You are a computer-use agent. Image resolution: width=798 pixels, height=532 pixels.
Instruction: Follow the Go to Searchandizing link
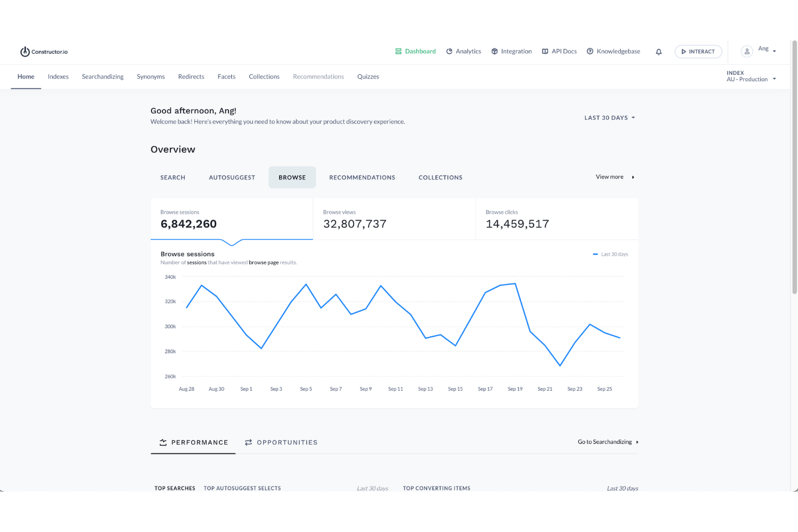608,442
